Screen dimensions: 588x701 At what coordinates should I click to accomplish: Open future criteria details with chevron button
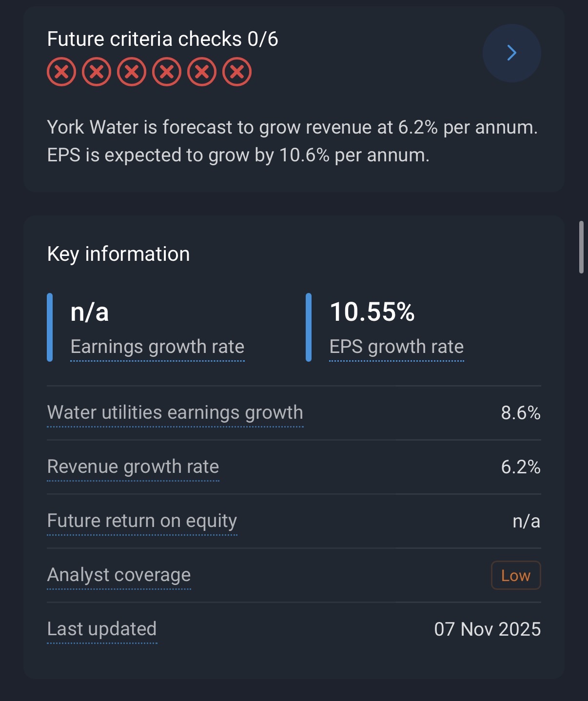coord(511,53)
